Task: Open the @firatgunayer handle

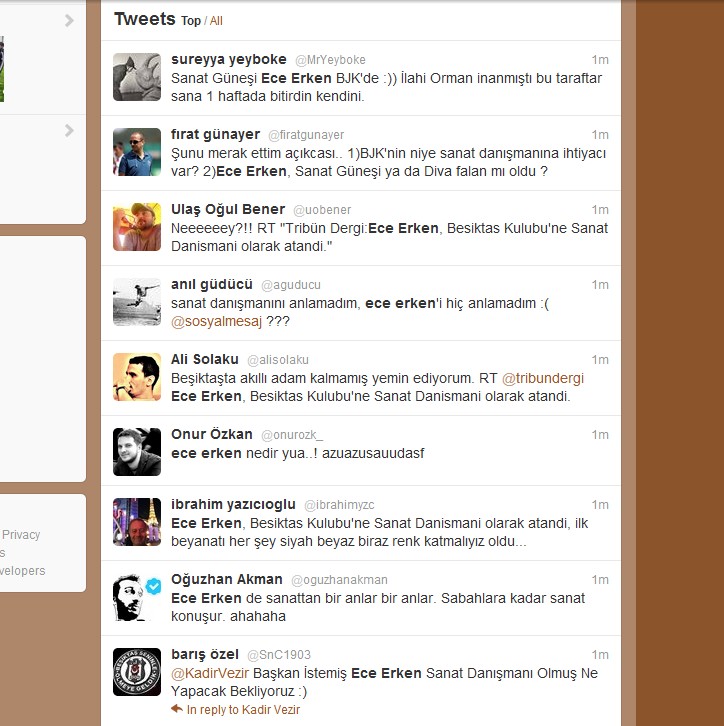Action: tap(306, 135)
